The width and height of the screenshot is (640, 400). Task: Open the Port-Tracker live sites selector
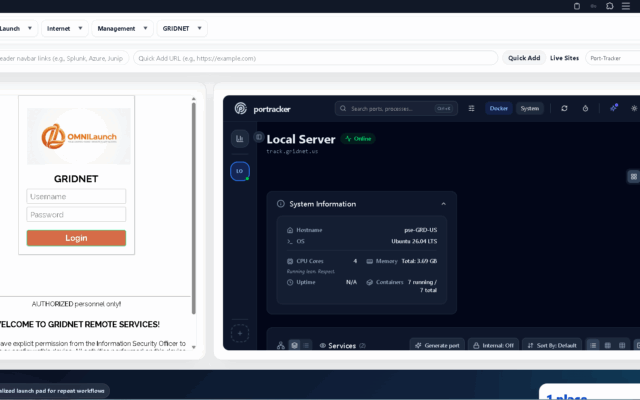[x=612, y=58]
